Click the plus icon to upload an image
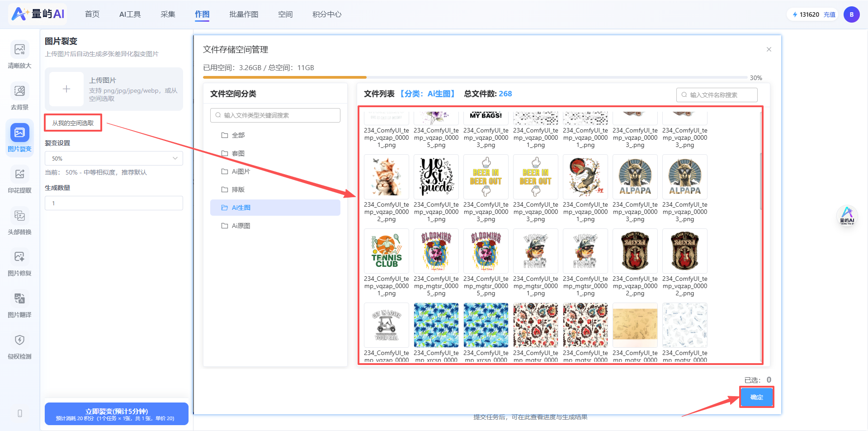The height and width of the screenshot is (431, 868). coord(66,89)
